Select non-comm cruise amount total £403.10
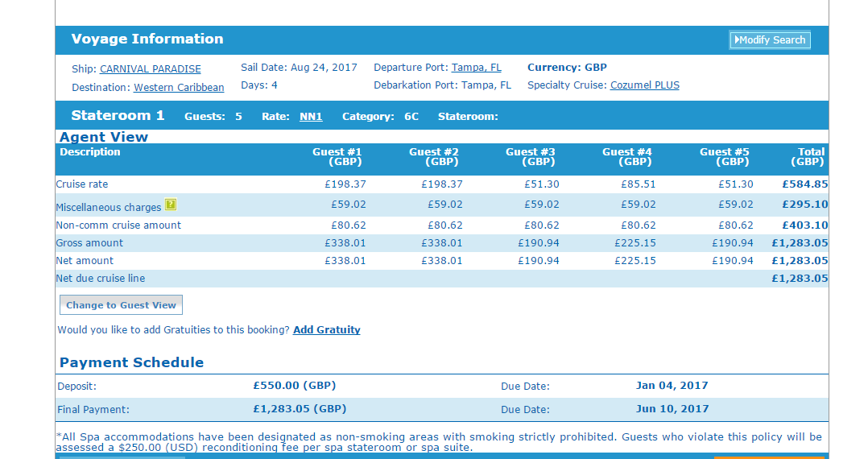868x459 pixels. pyautogui.click(x=805, y=225)
